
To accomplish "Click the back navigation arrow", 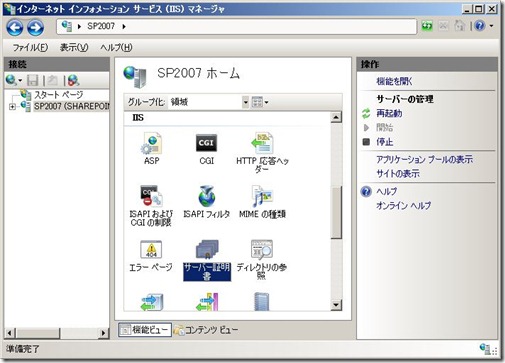I will 15,27.
